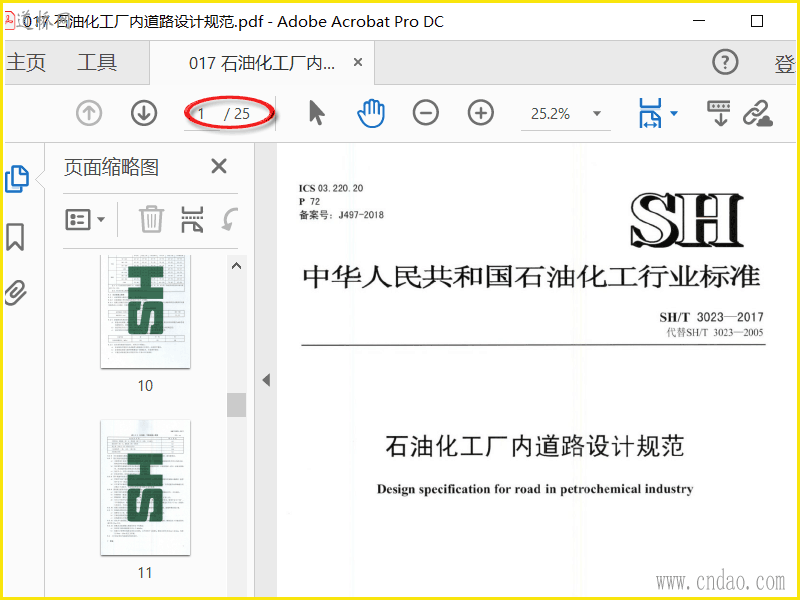The image size is (800, 600).
Task: Click the scrolling mode download-arrow icon
Action: pos(718,113)
